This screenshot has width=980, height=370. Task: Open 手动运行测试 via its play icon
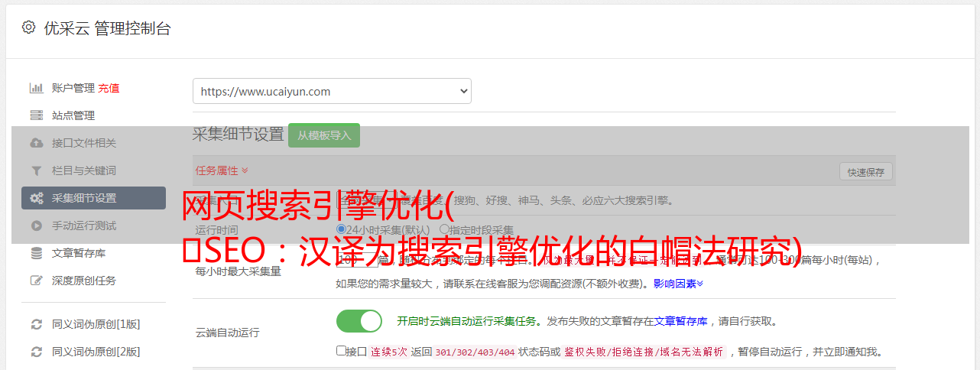click(x=36, y=226)
